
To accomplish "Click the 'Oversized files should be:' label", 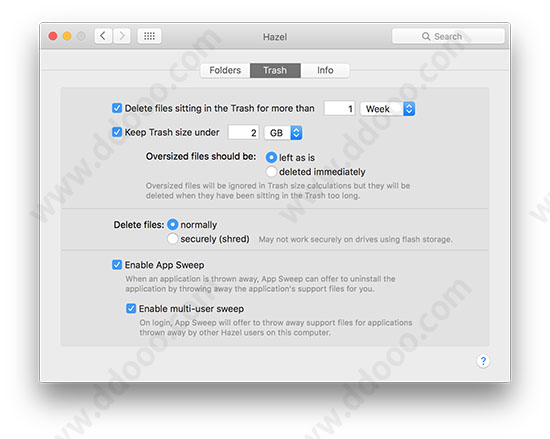I will click(x=201, y=156).
